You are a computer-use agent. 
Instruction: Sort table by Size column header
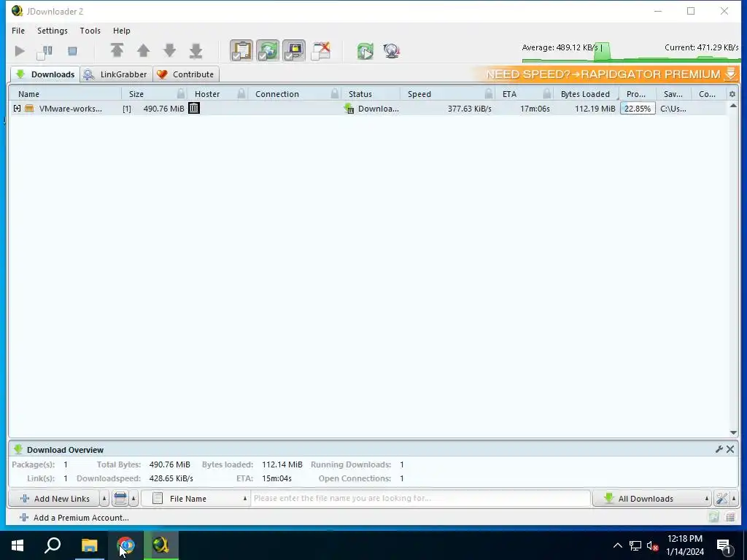(136, 94)
